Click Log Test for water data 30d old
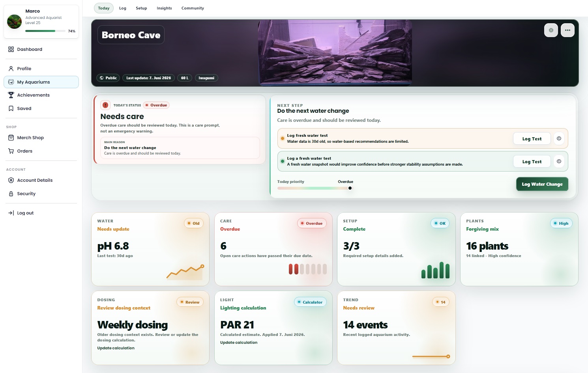This screenshot has height=373, width=588. pos(532,139)
